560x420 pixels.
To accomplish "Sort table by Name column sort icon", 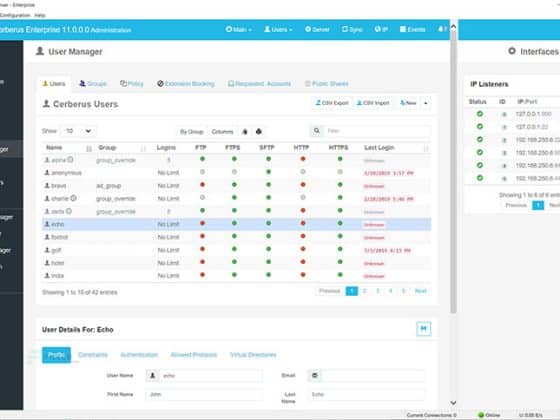I will tap(89, 148).
